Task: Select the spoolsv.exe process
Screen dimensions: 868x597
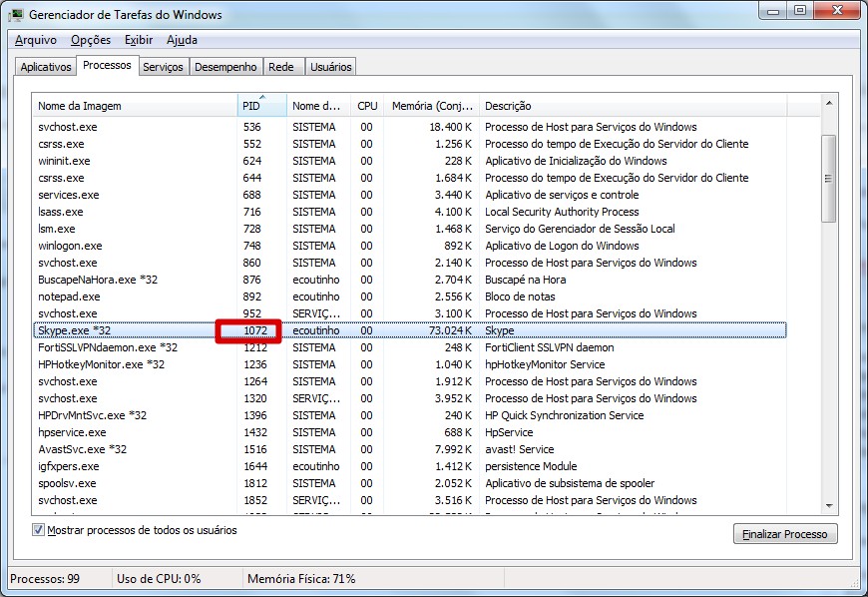Action: (410, 483)
